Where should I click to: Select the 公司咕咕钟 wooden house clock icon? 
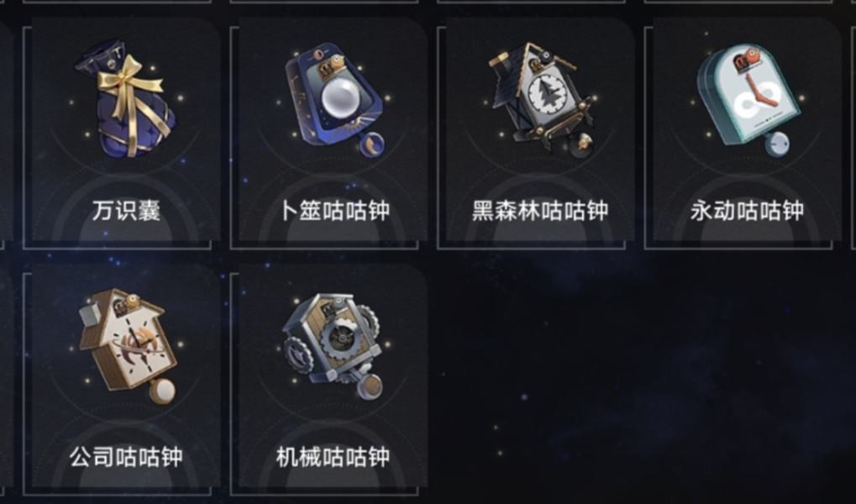click(x=128, y=346)
